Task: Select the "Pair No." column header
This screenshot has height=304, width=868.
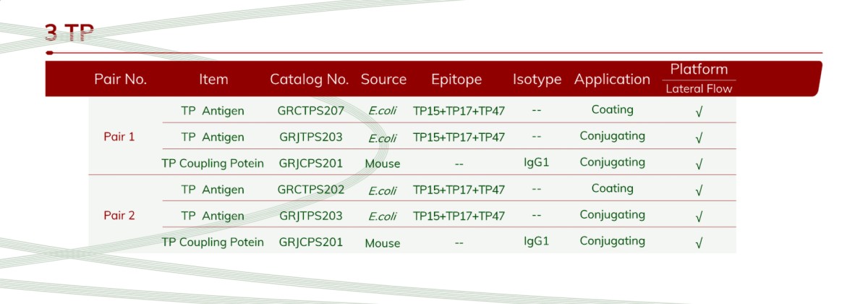Action: click(120, 80)
